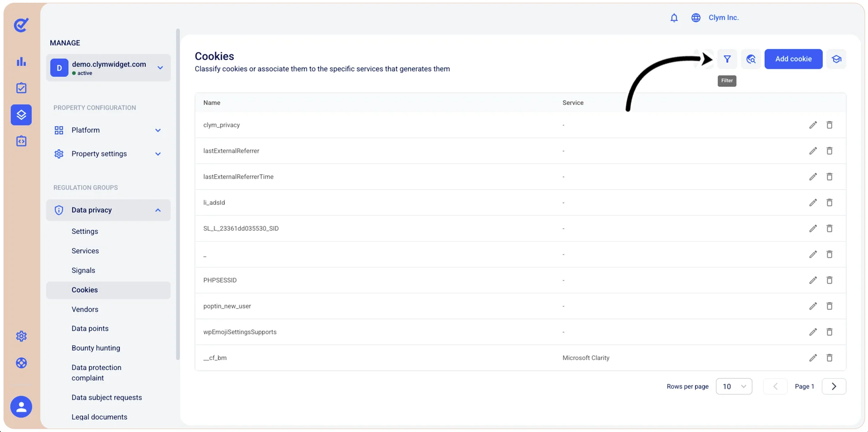
Task: Open the Services menu item
Action: point(85,251)
